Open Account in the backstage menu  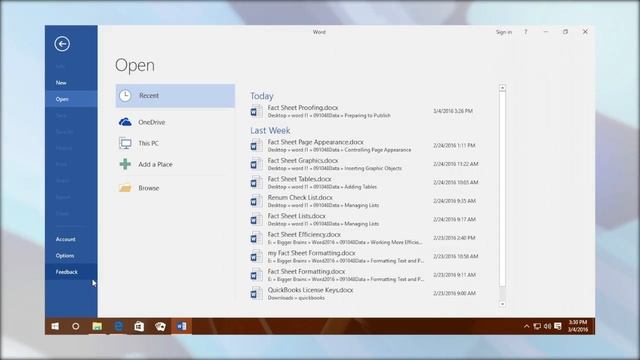click(x=71, y=239)
